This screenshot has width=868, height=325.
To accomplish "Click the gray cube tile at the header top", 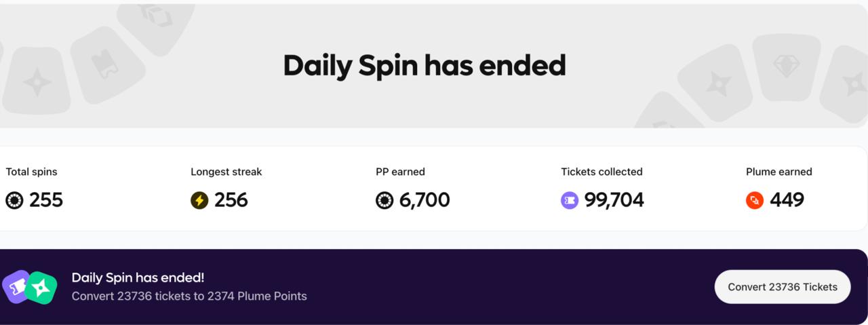I will [155, 16].
